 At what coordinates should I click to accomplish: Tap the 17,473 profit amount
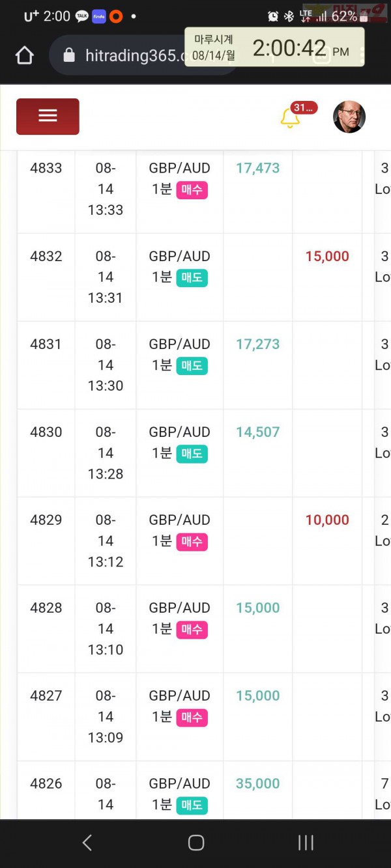point(257,168)
